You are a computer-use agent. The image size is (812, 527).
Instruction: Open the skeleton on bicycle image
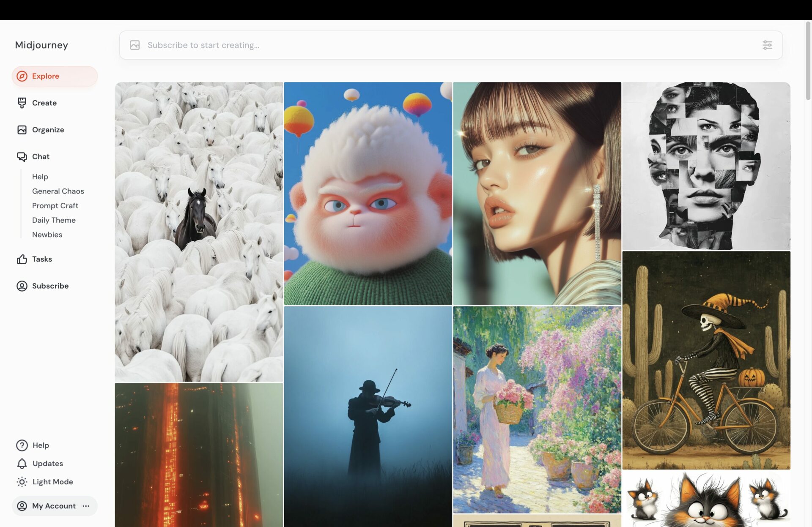(706, 360)
